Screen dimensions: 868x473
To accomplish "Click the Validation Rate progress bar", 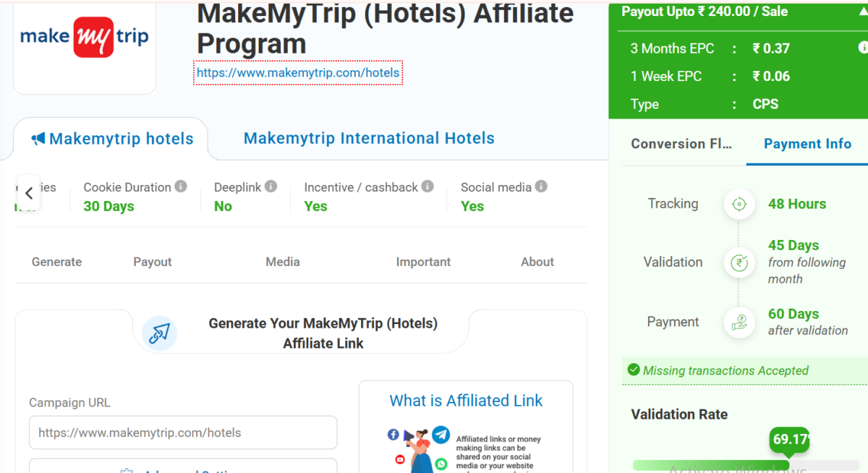I will (x=745, y=464).
